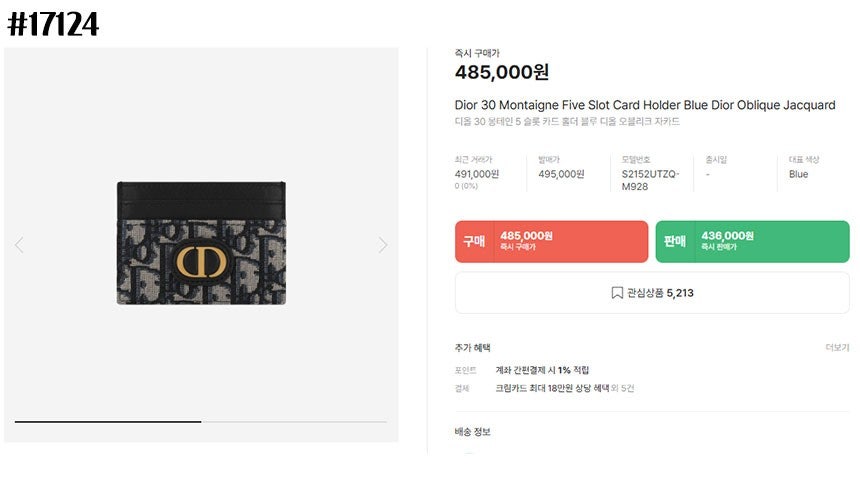Click the 대표 색상 Blue value
Image resolution: width=860 pixels, height=494 pixels.
[x=798, y=174]
